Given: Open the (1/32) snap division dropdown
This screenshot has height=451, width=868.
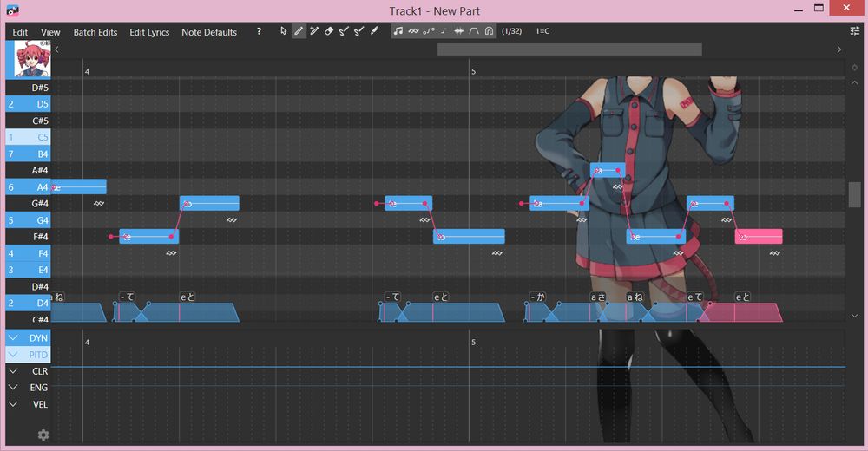Looking at the screenshot, I should coord(511,31).
